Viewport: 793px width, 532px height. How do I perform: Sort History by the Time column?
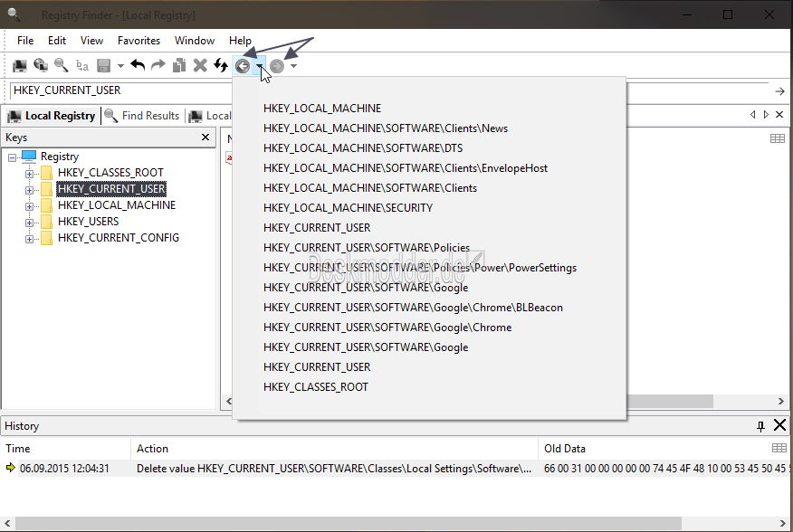pyautogui.click(x=66, y=449)
